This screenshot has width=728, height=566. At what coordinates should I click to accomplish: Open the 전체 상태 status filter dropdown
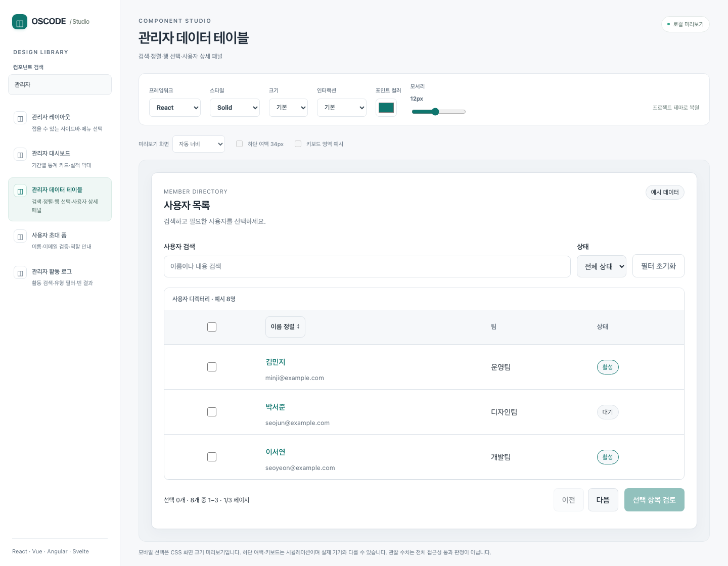602,266
